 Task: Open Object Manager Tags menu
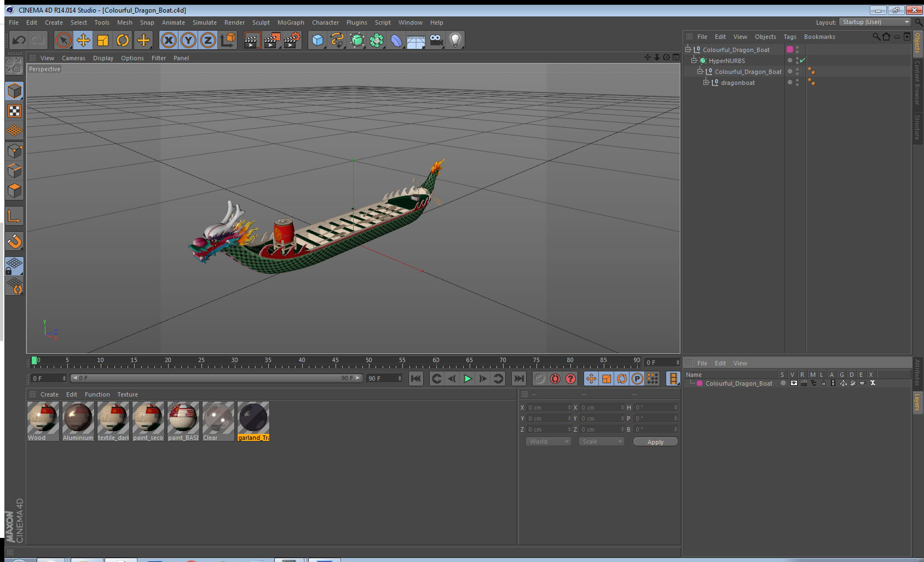[x=790, y=37]
